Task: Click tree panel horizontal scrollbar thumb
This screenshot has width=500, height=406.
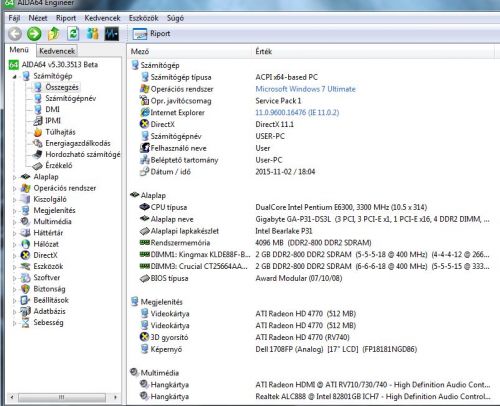Action: pos(62,397)
